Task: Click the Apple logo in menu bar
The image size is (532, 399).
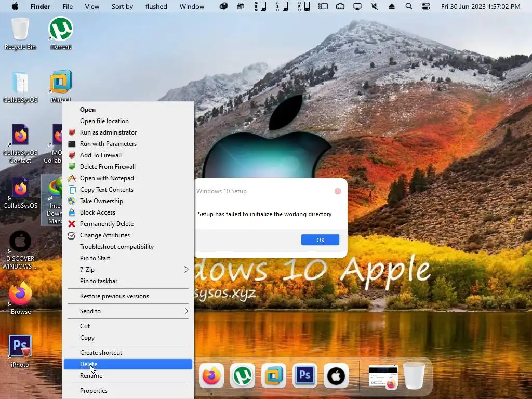Action: 15,6
